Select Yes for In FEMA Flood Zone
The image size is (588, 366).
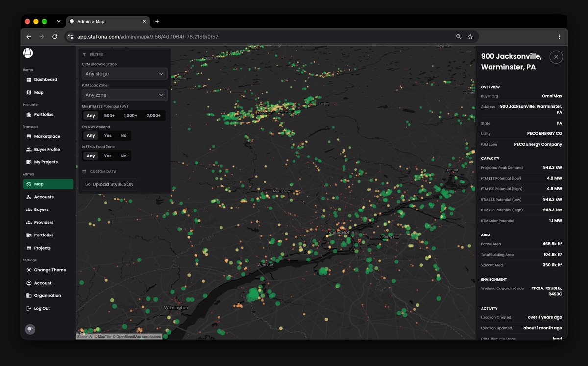(x=108, y=156)
